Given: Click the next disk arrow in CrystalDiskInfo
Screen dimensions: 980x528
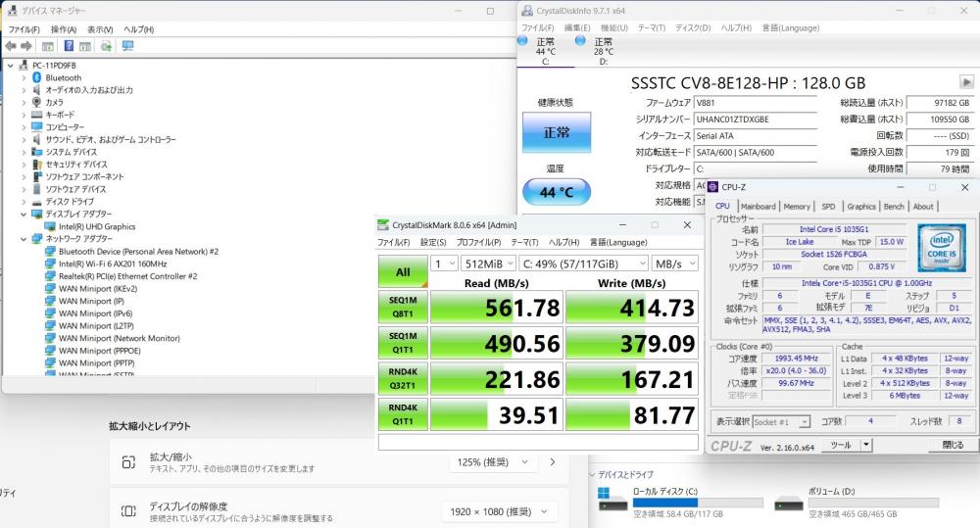Looking at the screenshot, I should coord(965,82).
